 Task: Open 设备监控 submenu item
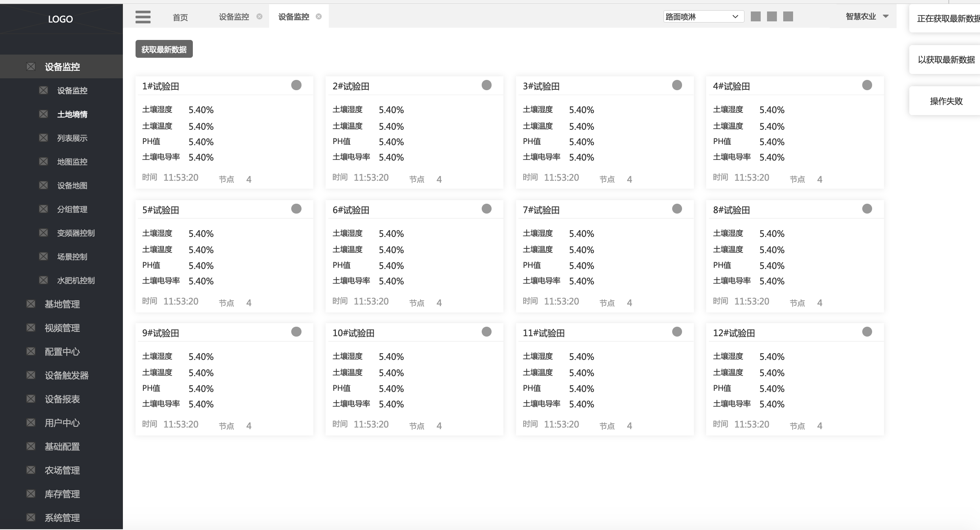tap(72, 91)
